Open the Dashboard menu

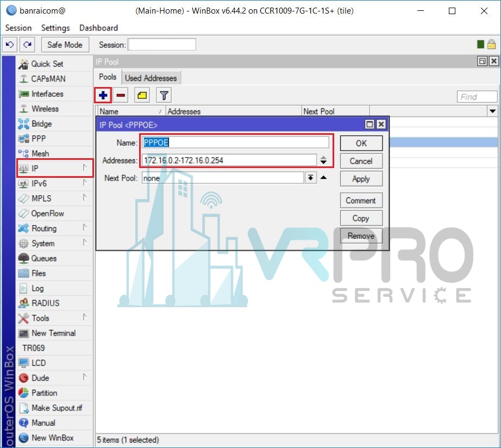(x=98, y=28)
